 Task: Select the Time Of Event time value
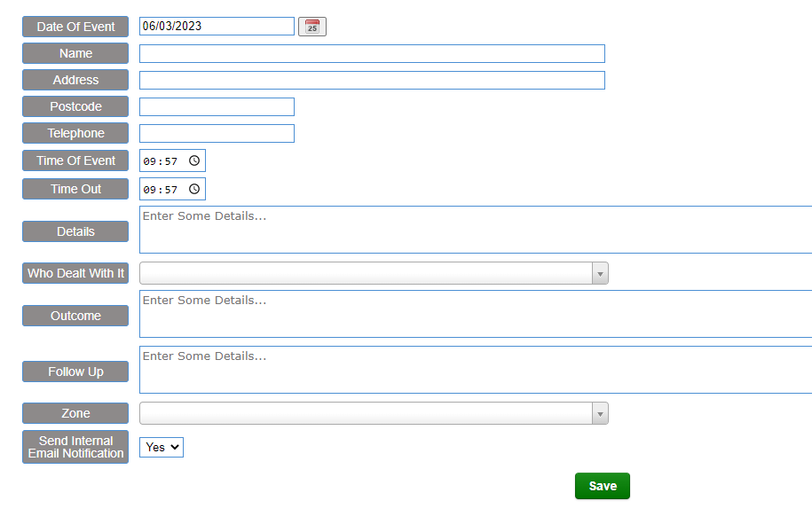(161, 161)
